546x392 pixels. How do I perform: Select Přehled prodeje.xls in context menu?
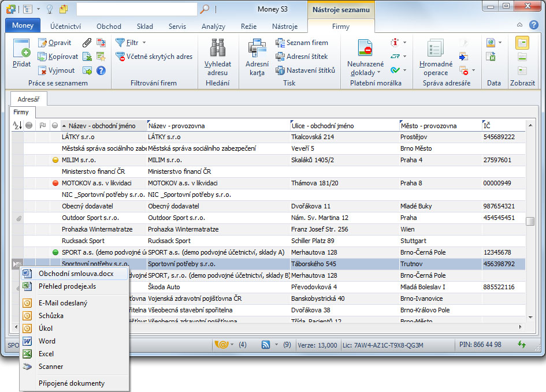[74, 286]
